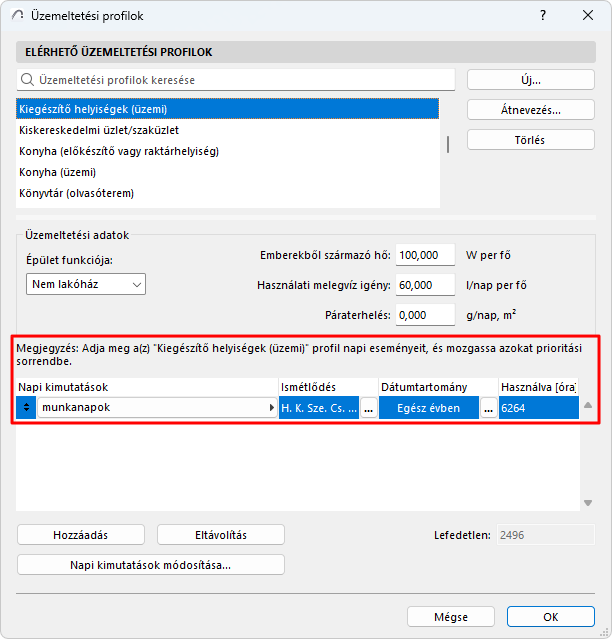Screen dimensions: 612x639
Task: Click the Emberekből származó hő field
Action: tap(426, 255)
